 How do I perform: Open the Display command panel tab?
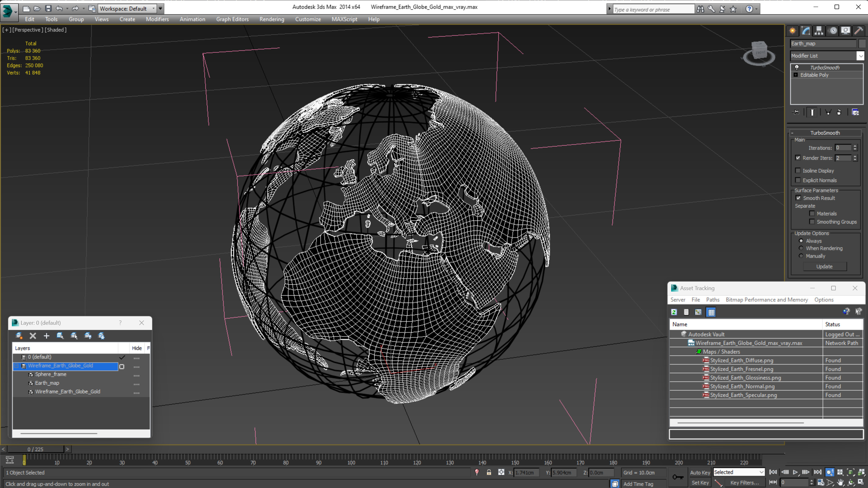click(x=845, y=31)
